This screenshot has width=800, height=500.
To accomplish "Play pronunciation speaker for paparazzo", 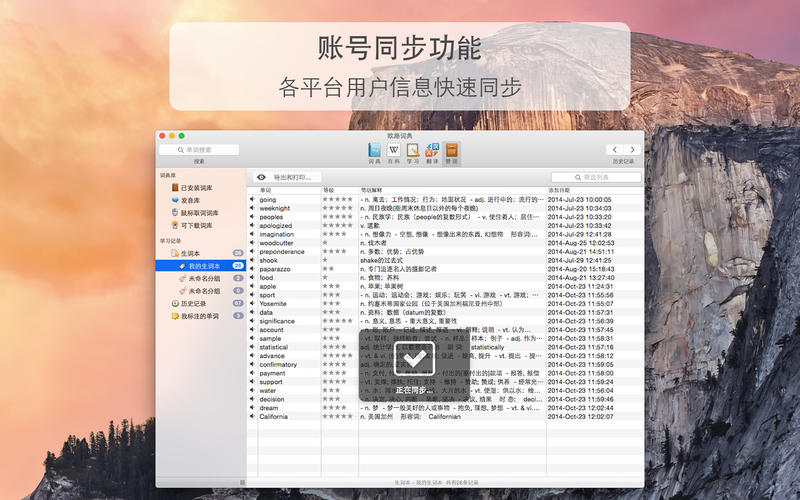I will click(252, 269).
